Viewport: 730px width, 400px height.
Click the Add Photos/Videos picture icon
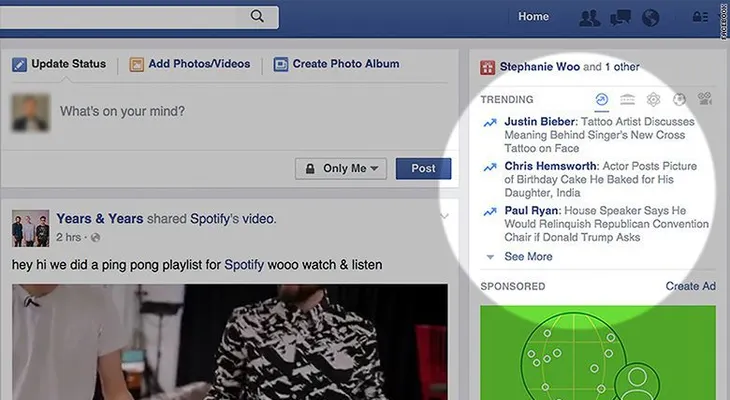[136, 64]
